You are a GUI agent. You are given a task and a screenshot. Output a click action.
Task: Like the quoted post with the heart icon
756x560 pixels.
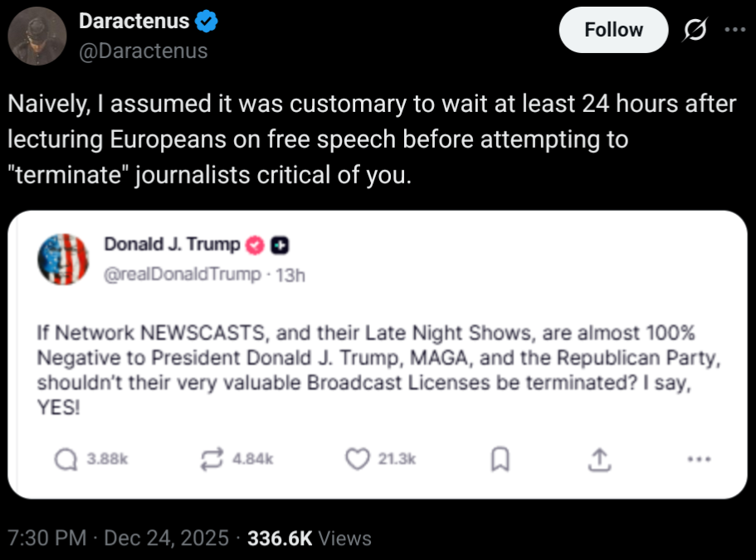click(357, 459)
